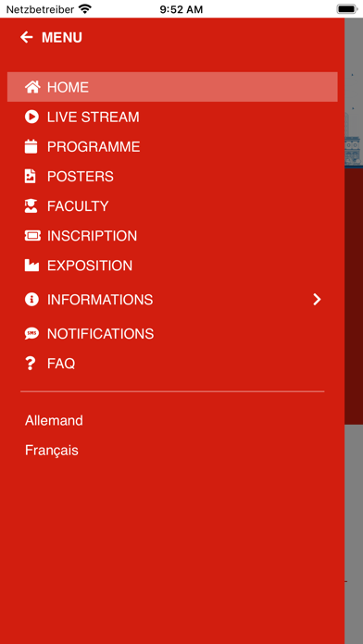The height and width of the screenshot is (644, 363).
Task: Expand the Informations submenu chevron
Action: coord(317,300)
